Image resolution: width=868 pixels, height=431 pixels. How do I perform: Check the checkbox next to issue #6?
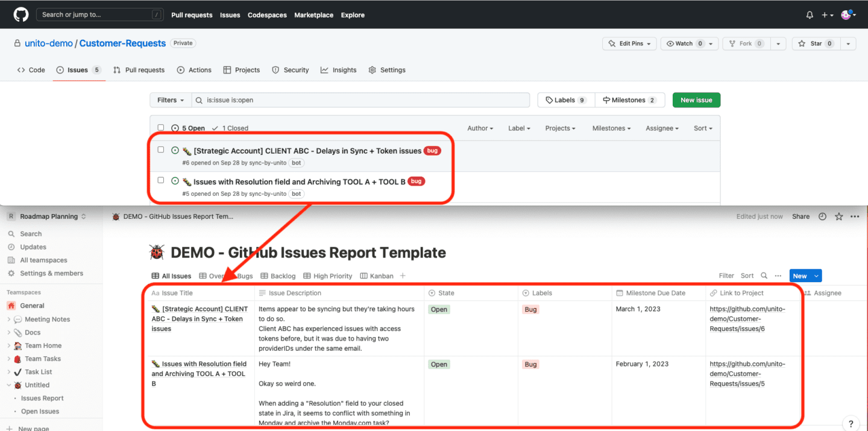point(160,150)
